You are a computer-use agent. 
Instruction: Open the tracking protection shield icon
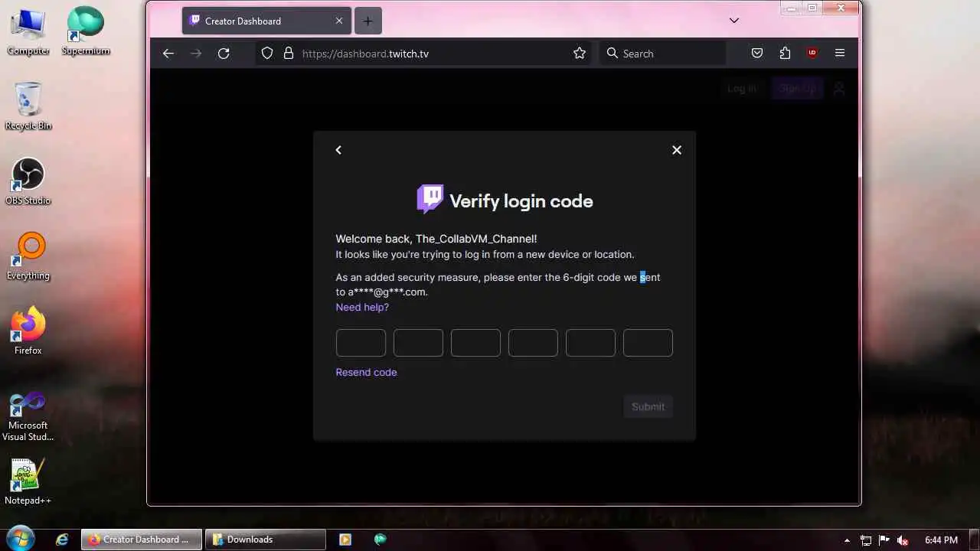point(267,54)
